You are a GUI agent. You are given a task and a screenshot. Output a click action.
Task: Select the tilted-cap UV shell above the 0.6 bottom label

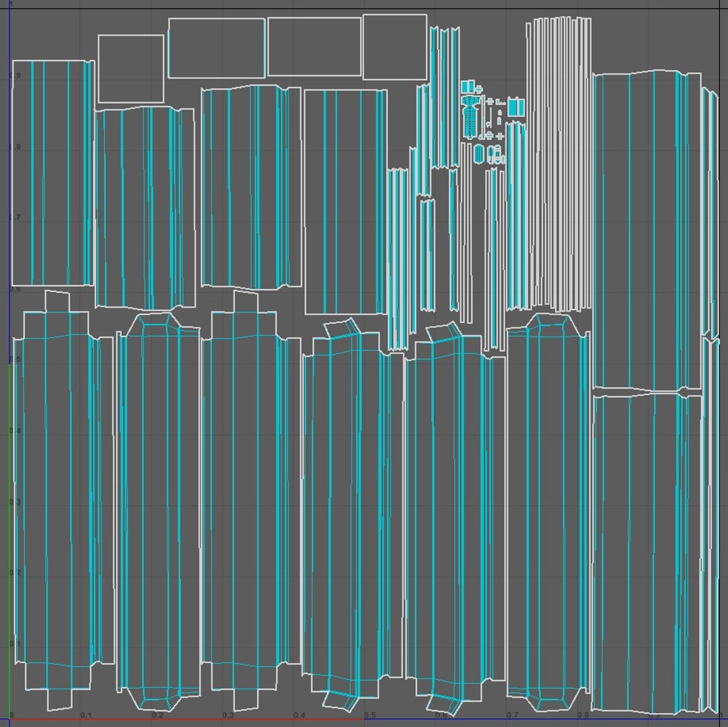[456, 518]
